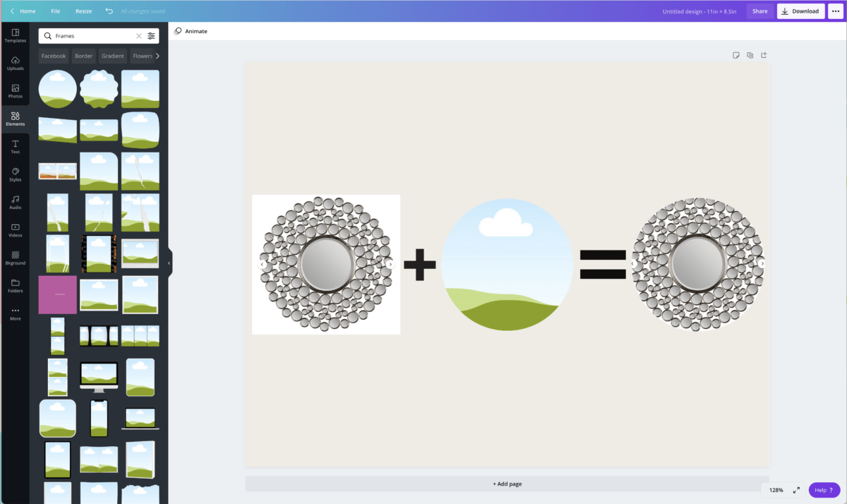The height and width of the screenshot is (504, 847).
Task: Open the Audio panel
Action: point(15,203)
